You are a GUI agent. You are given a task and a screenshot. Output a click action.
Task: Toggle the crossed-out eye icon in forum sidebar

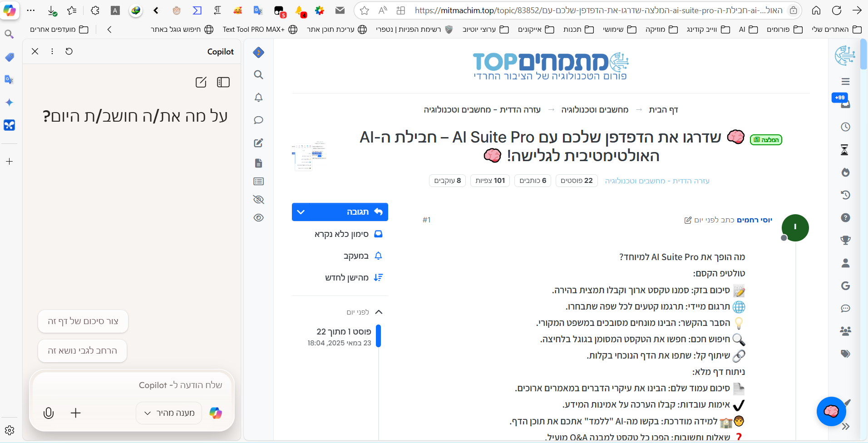point(258,199)
